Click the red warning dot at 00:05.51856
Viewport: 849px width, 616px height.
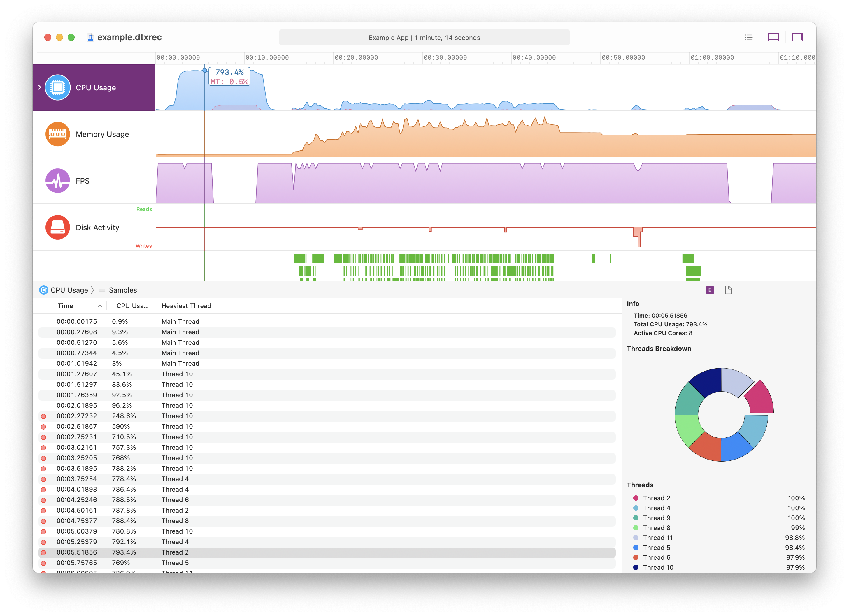pyautogui.click(x=43, y=552)
